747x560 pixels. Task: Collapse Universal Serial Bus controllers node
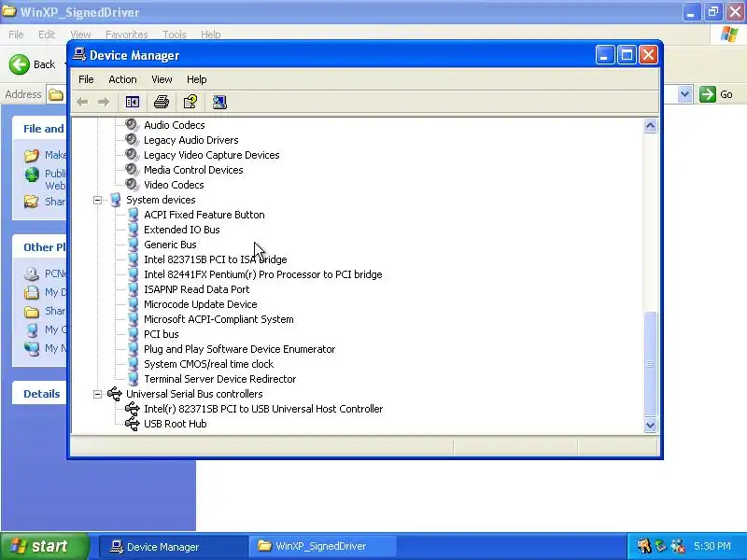[x=98, y=394]
